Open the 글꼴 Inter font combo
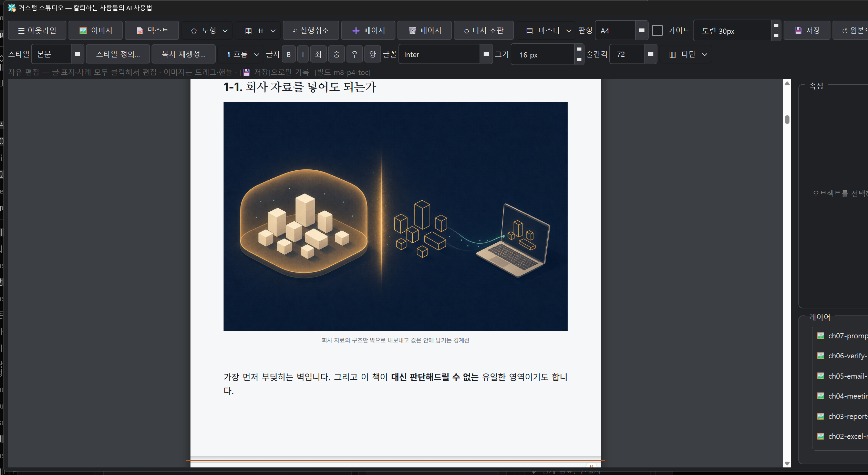Viewport: 868px width, 475px height. [446, 54]
